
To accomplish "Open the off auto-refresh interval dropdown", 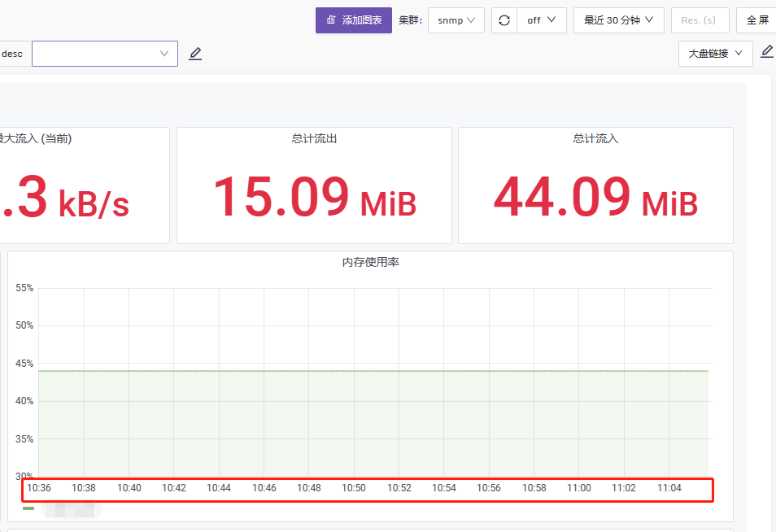I will point(541,20).
